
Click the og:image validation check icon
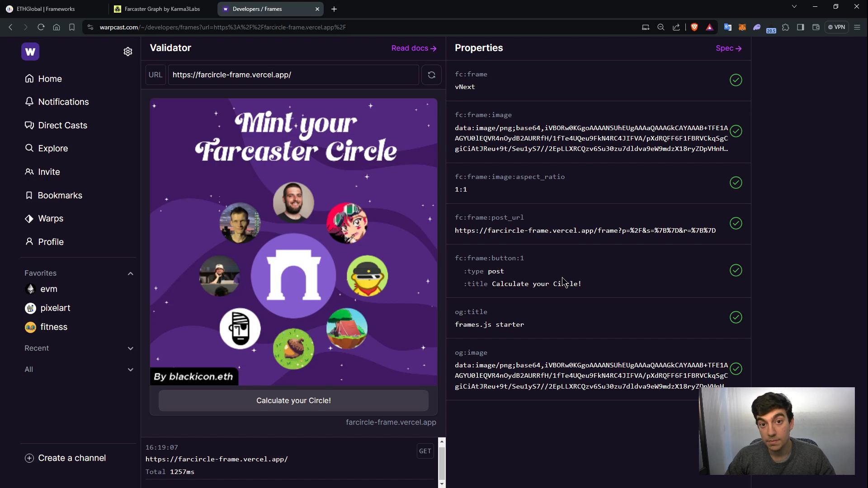click(x=736, y=369)
